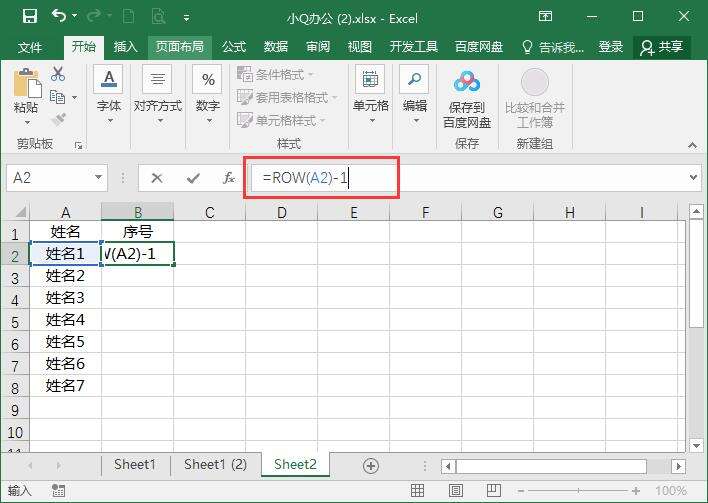Switch to the 页面布局 ribbon tab

(180, 47)
